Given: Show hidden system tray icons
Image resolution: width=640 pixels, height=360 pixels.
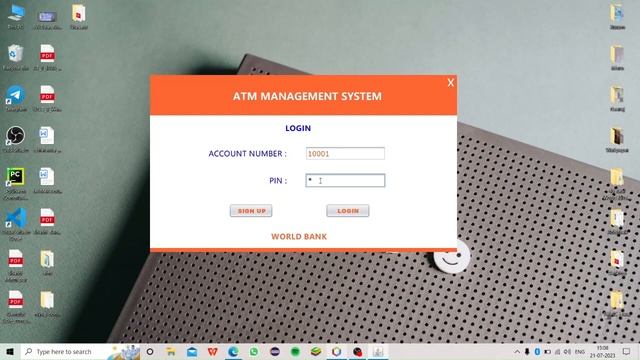Looking at the screenshot, I should (517, 351).
